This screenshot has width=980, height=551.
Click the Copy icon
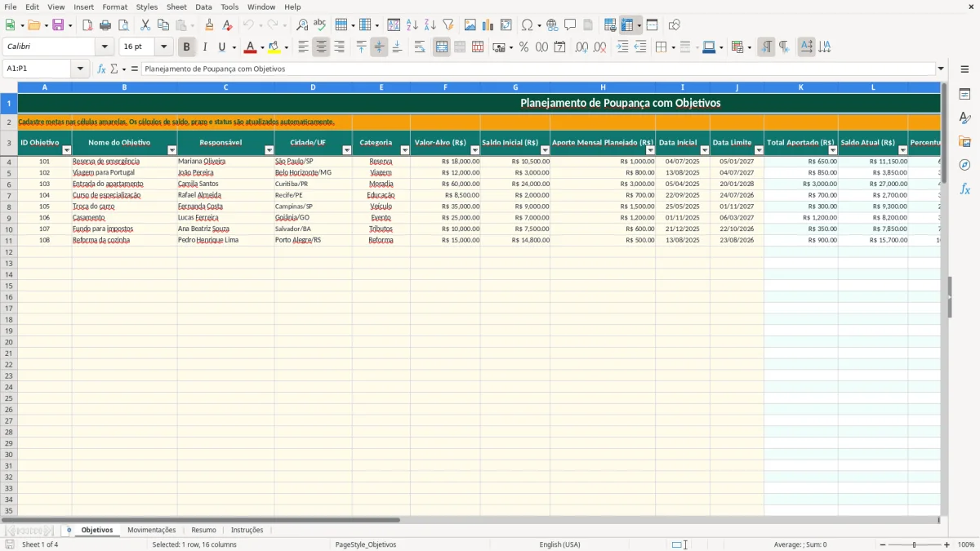[x=163, y=25]
